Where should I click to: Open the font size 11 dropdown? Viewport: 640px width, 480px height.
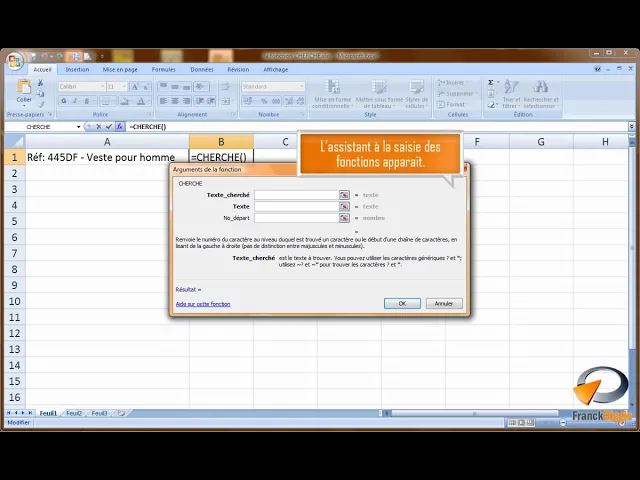click(124, 87)
